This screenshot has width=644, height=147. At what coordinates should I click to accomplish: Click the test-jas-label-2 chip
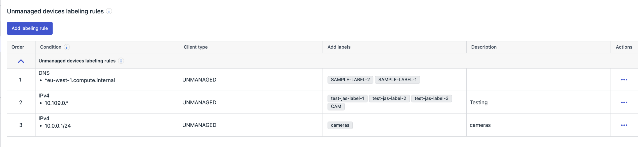coord(389,98)
